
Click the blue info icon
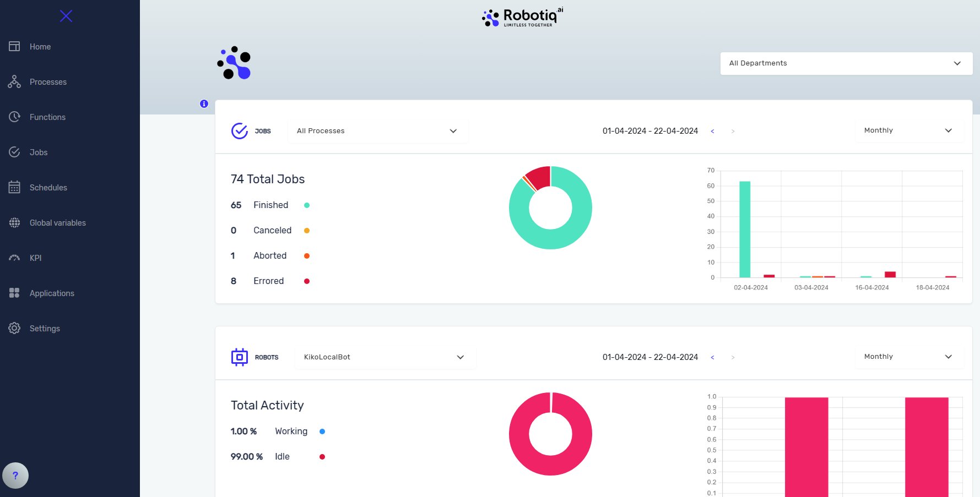pyautogui.click(x=204, y=103)
